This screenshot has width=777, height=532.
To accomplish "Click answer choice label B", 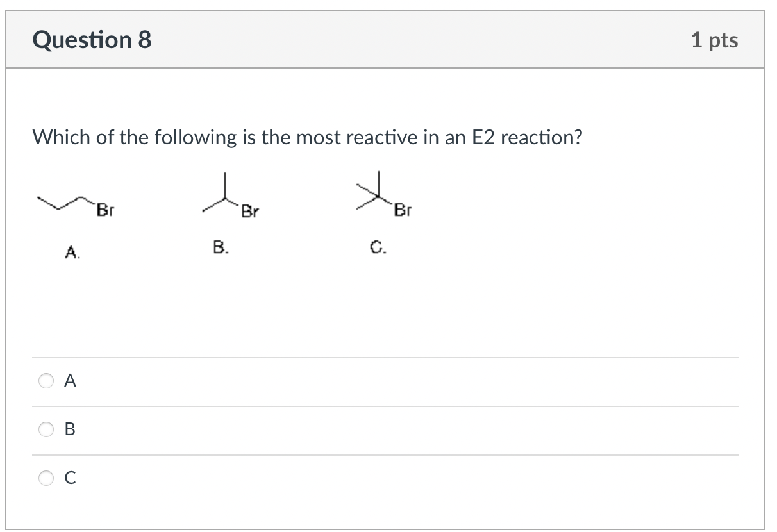I will tap(69, 429).
